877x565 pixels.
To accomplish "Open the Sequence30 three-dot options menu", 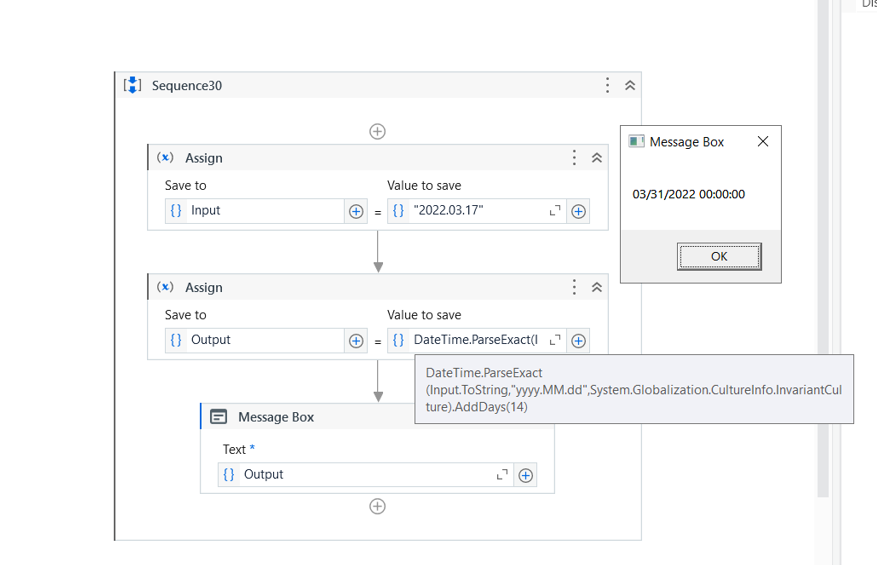I will pos(607,86).
